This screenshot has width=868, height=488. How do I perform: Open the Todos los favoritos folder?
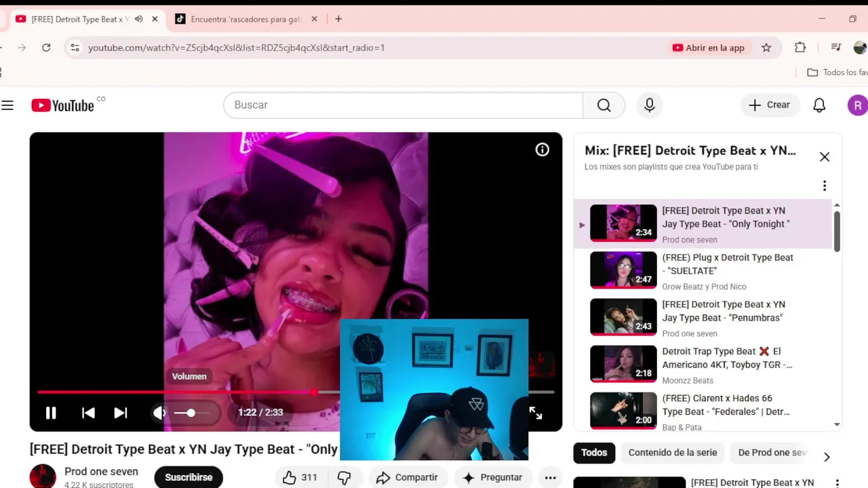837,73
